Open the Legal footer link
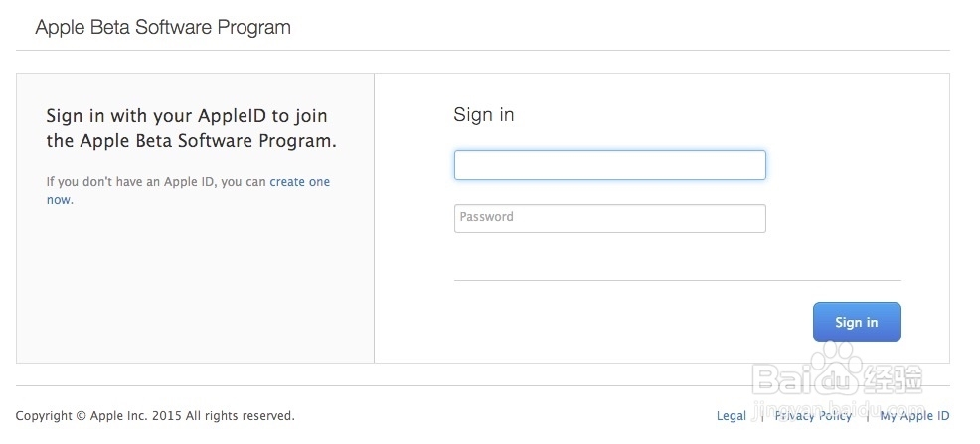Image resolution: width=980 pixels, height=444 pixels. [x=731, y=416]
